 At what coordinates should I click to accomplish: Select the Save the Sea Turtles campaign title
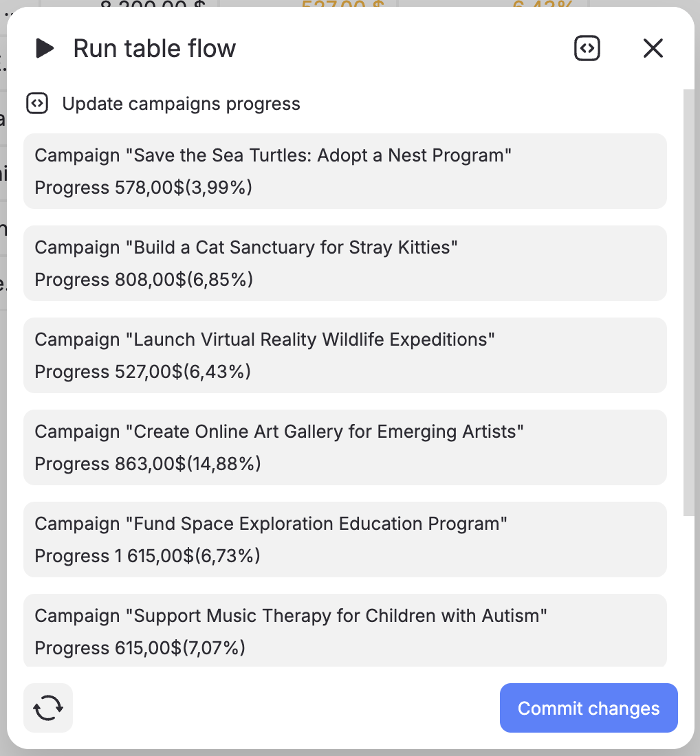273,155
